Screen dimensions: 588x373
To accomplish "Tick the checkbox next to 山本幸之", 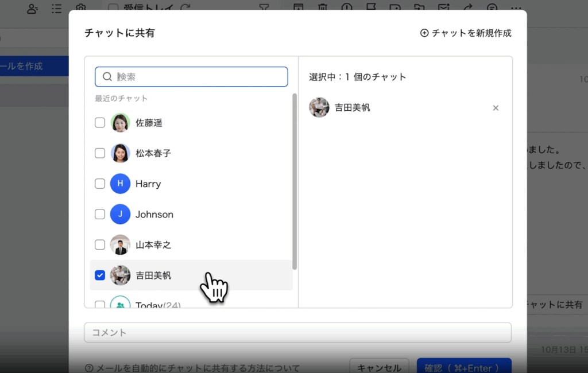I will pyautogui.click(x=100, y=245).
